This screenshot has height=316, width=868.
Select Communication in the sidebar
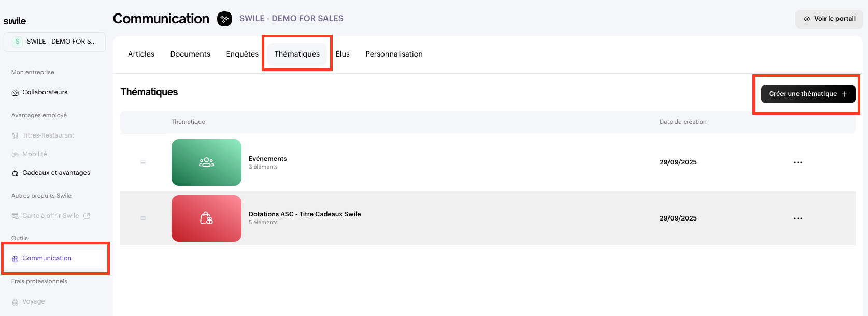[x=47, y=258]
